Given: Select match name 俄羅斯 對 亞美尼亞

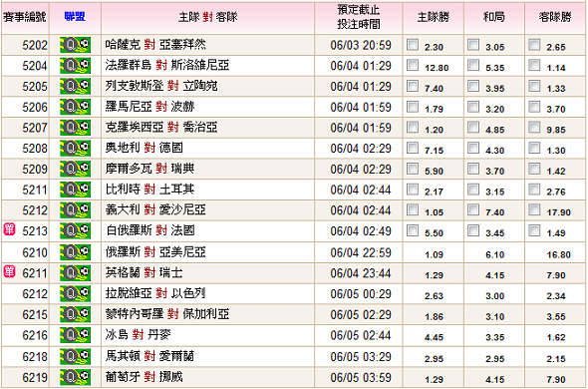Looking at the screenshot, I should pyautogui.click(x=155, y=252).
